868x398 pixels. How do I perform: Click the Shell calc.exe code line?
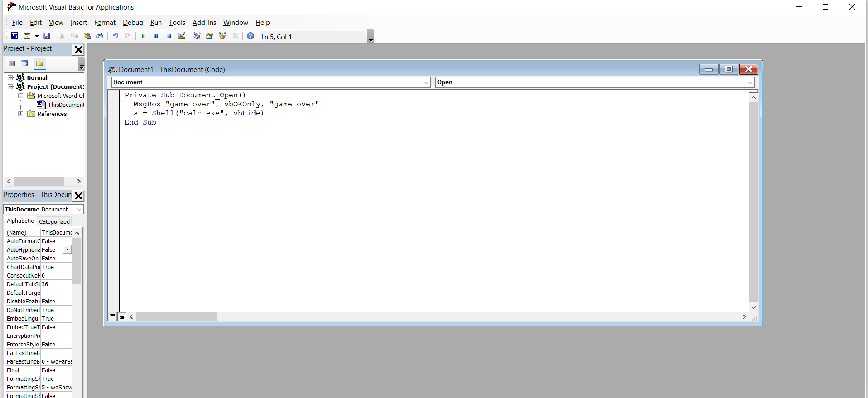[198, 113]
